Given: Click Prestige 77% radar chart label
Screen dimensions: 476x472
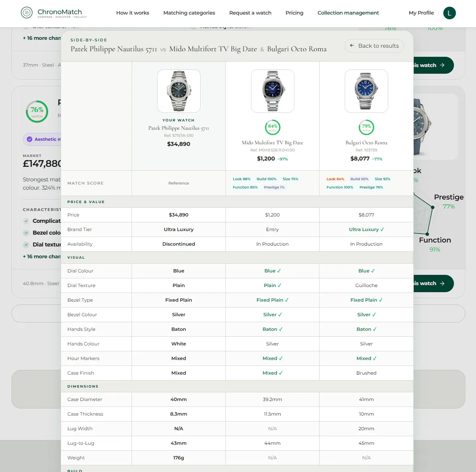Looking at the screenshot, I should coord(449,201).
